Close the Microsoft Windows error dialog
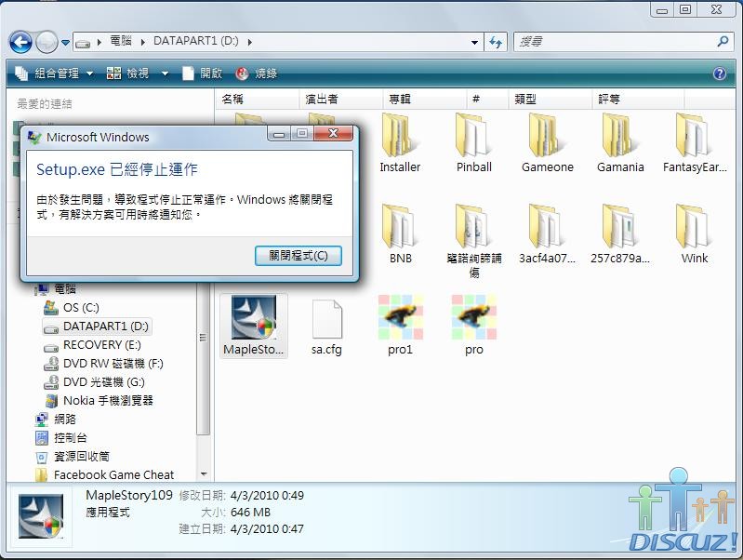The width and height of the screenshot is (743, 560). [333, 133]
